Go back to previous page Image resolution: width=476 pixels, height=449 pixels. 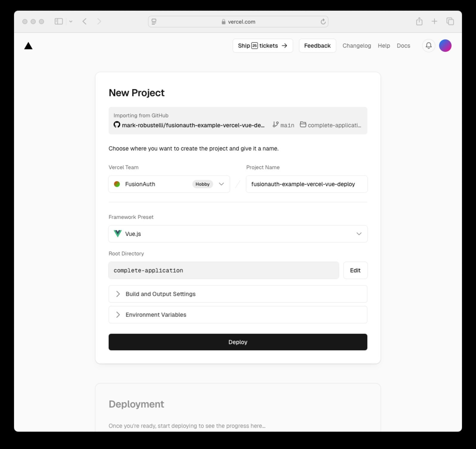tap(84, 21)
